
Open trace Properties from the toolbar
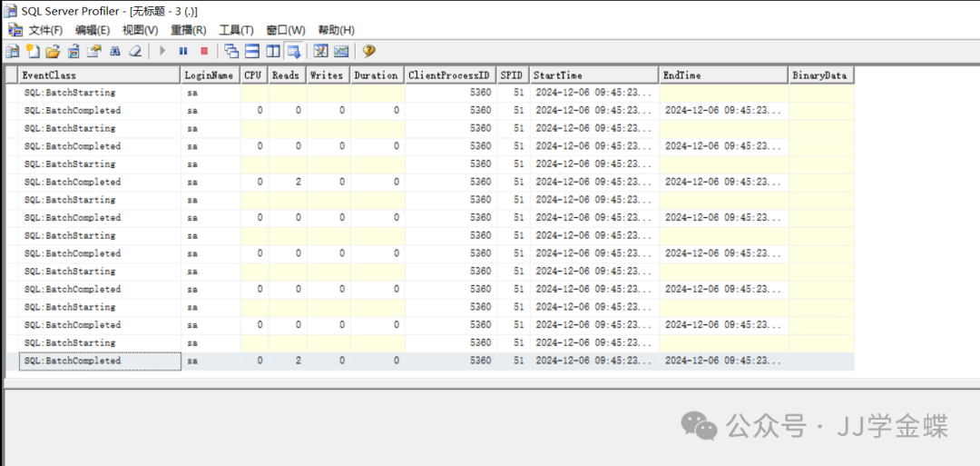pyautogui.click(x=93, y=51)
